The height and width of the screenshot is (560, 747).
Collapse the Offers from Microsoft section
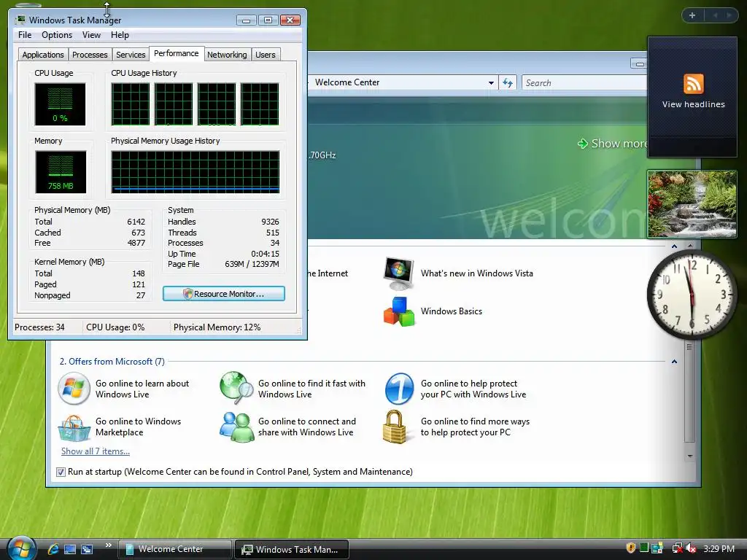pos(674,362)
